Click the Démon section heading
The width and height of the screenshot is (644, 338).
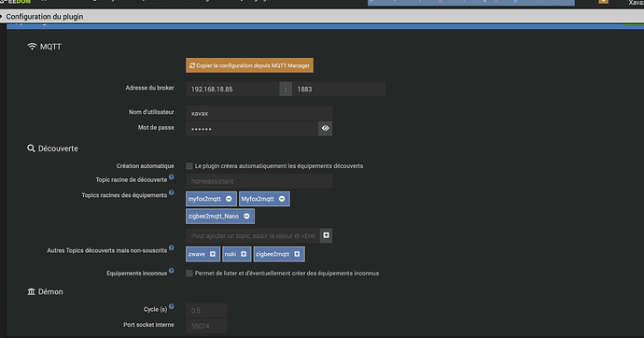pyautogui.click(x=45, y=291)
